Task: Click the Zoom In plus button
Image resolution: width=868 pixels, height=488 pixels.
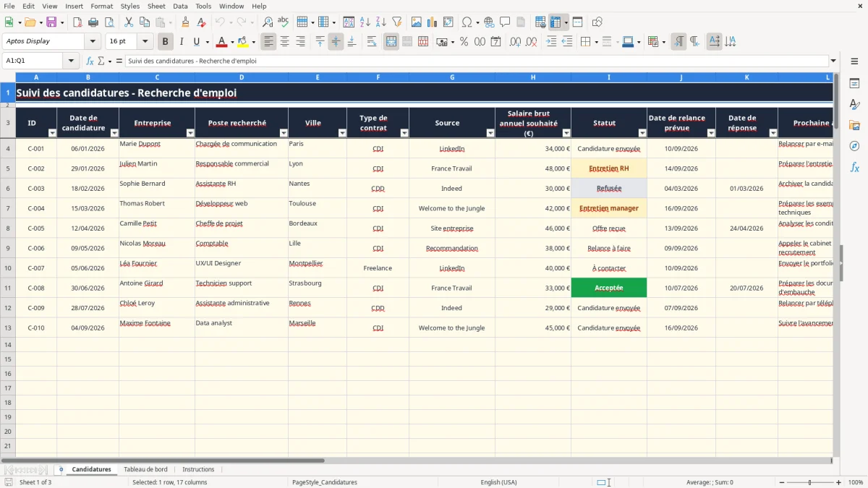Action: 839,482
